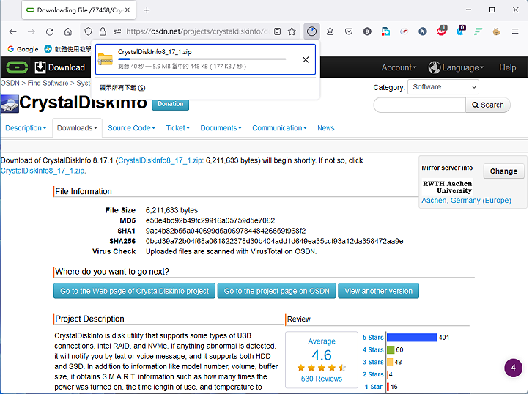Go to the project page on OSDN
The height and width of the screenshot is (397, 532).
click(x=276, y=292)
